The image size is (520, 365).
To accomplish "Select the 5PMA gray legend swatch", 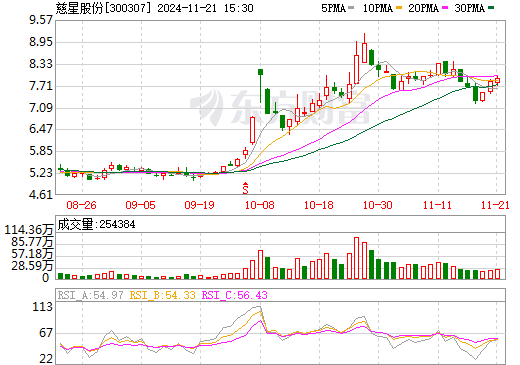I will tap(351, 8).
